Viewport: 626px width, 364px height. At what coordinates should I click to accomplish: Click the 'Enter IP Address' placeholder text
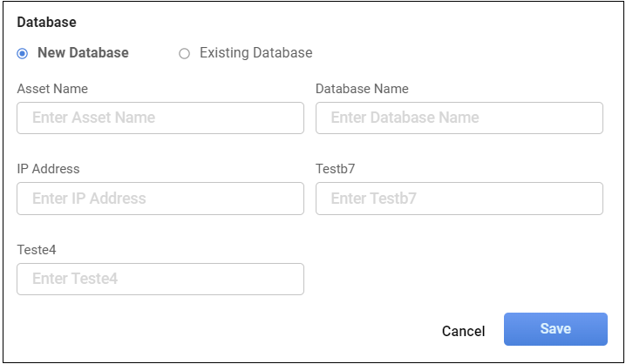pyautogui.click(x=89, y=199)
